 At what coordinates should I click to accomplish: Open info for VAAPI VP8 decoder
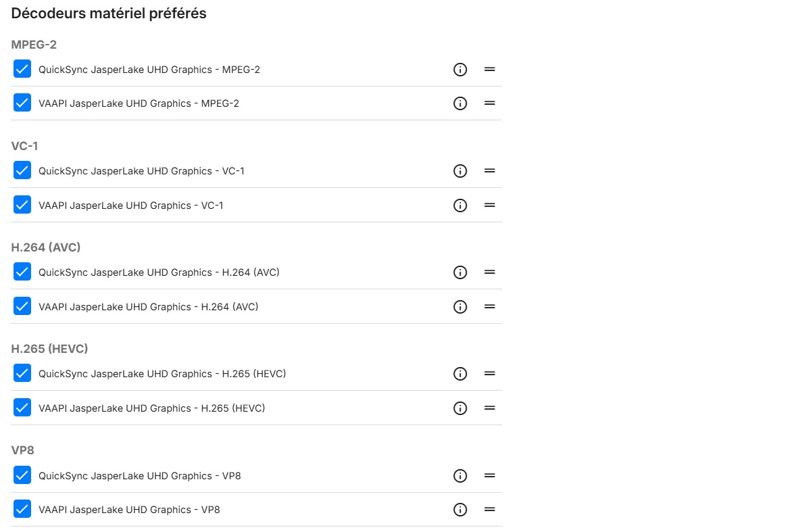(460, 510)
